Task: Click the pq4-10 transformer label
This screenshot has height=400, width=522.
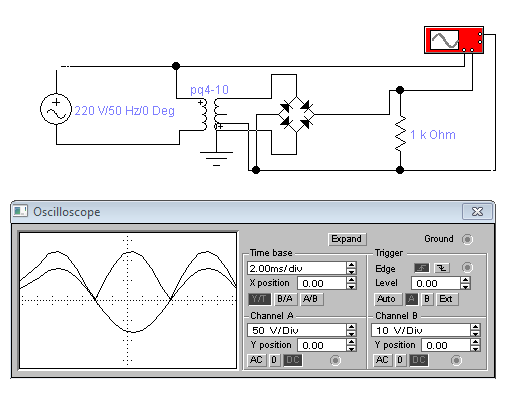Action: [209, 90]
